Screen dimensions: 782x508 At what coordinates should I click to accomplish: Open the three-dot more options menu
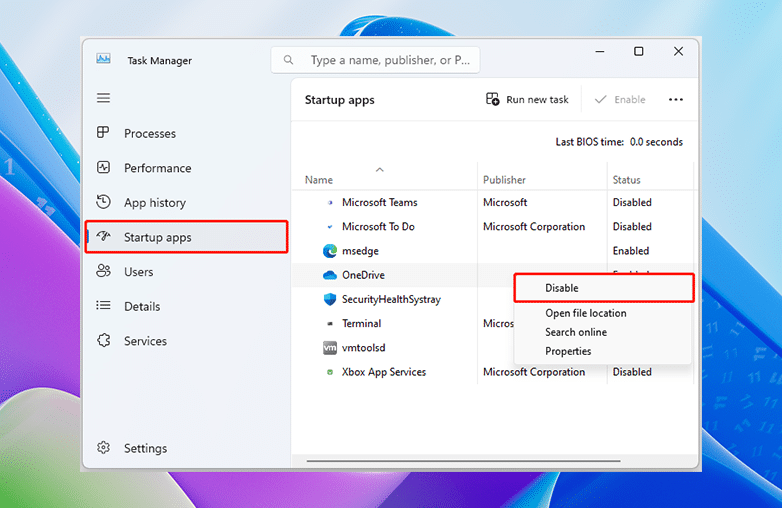click(676, 100)
